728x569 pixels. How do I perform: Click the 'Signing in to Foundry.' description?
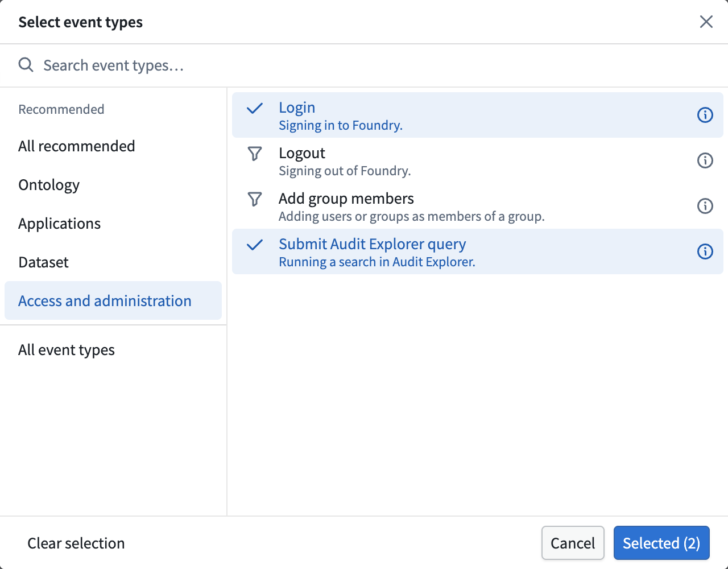coord(341,125)
